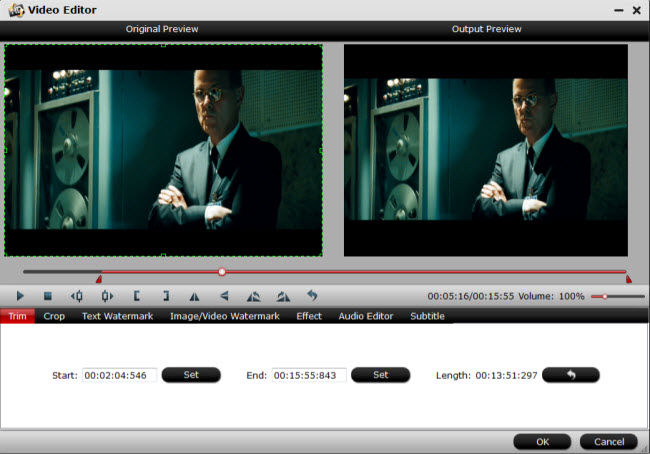The width and height of the screenshot is (650, 454).
Task: Step to previous frame
Action: pyautogui.click(x=76, y=296)
